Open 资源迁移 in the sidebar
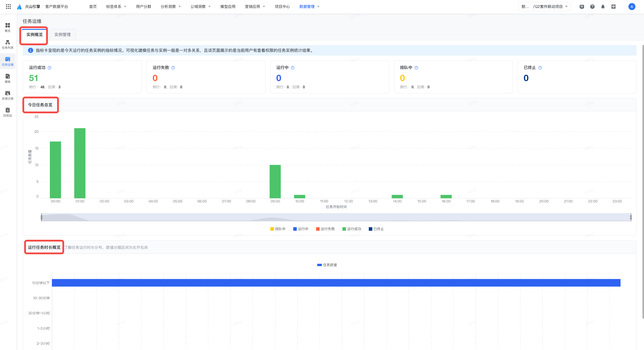Image resolution: width=644 pixels, height=350 pixels. pos(8,96)
